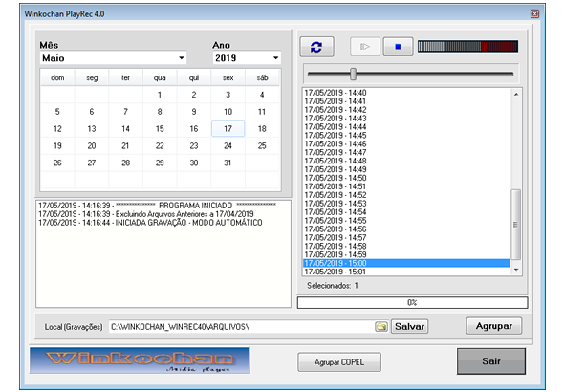Open the Ano dropdown showing 2019
Screen dimensions: 564x392
pos(247,58)
